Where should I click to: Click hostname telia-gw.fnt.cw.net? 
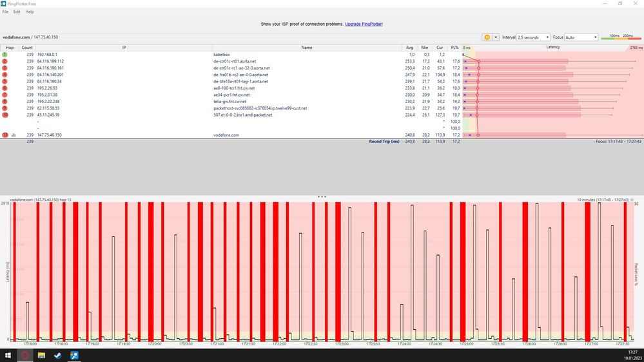coord(230,101)
